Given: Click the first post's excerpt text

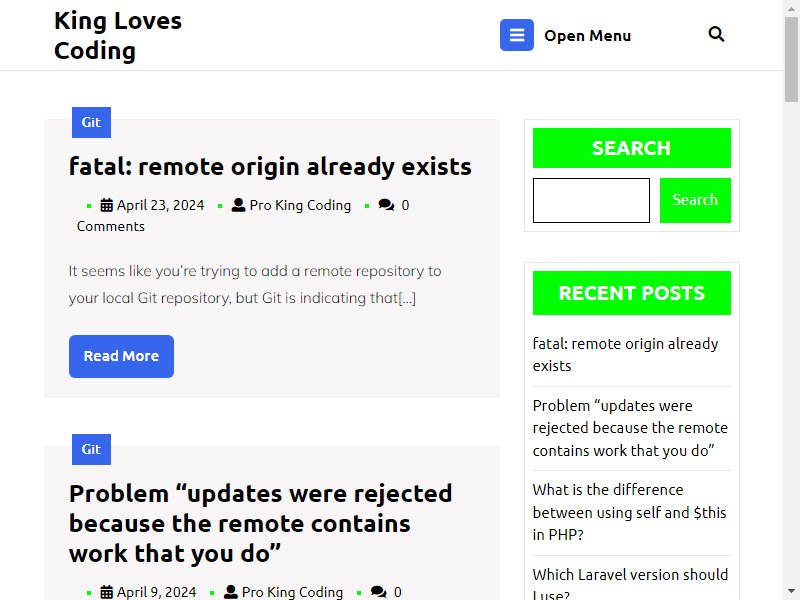Looking at the screenshot, I should coord(255,284).
